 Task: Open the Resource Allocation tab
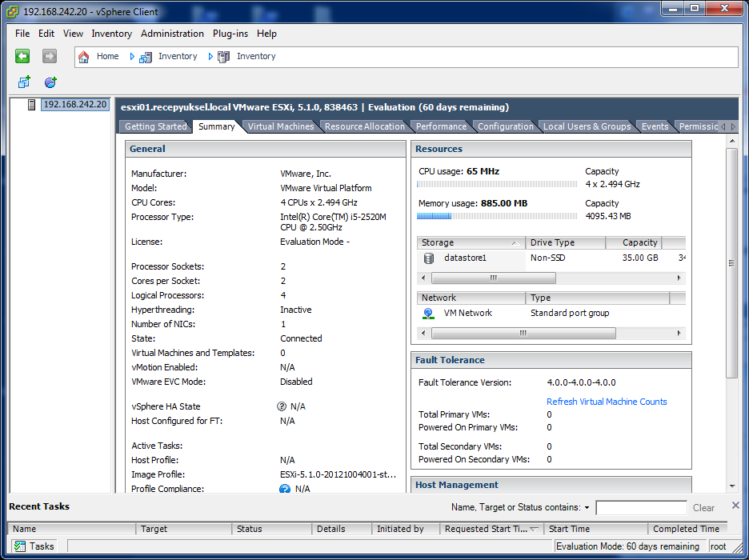pos(365,126)
